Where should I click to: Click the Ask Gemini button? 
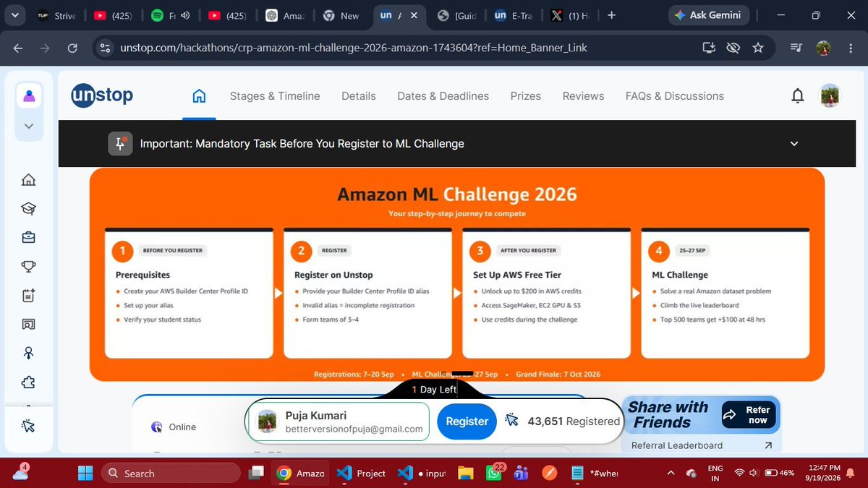(708, 14)
